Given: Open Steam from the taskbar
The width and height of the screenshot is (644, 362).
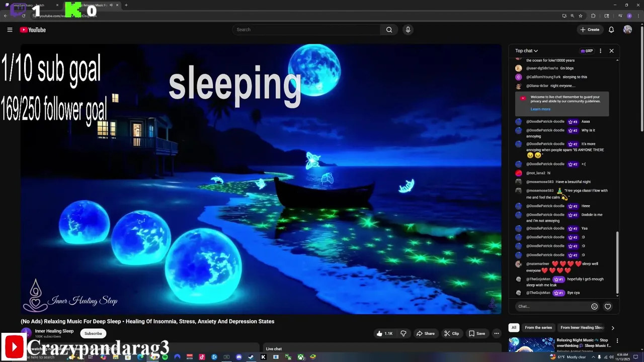Looking at the screenshot, I should click(251, 357).
